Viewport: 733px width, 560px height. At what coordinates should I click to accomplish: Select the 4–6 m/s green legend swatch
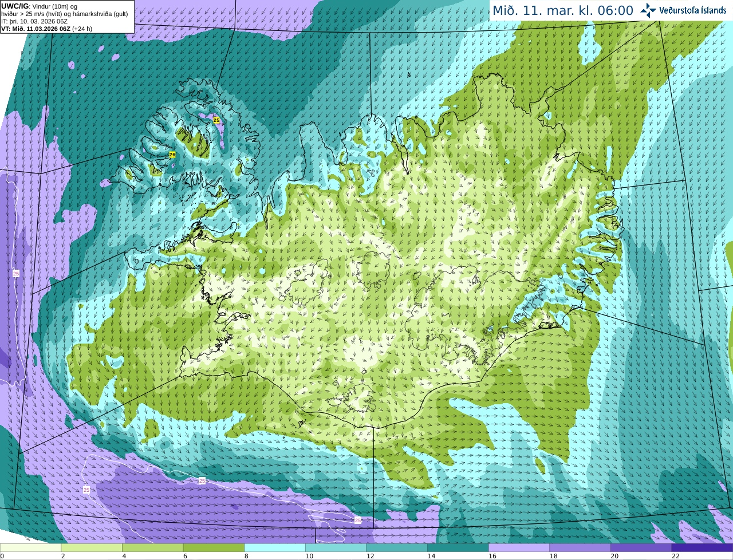point(153,547)
